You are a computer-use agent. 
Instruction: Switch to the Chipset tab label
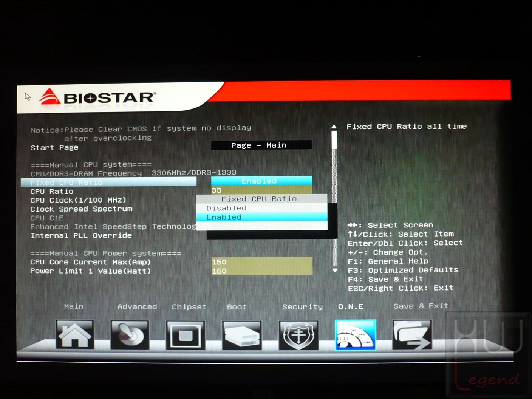point(189,307)
